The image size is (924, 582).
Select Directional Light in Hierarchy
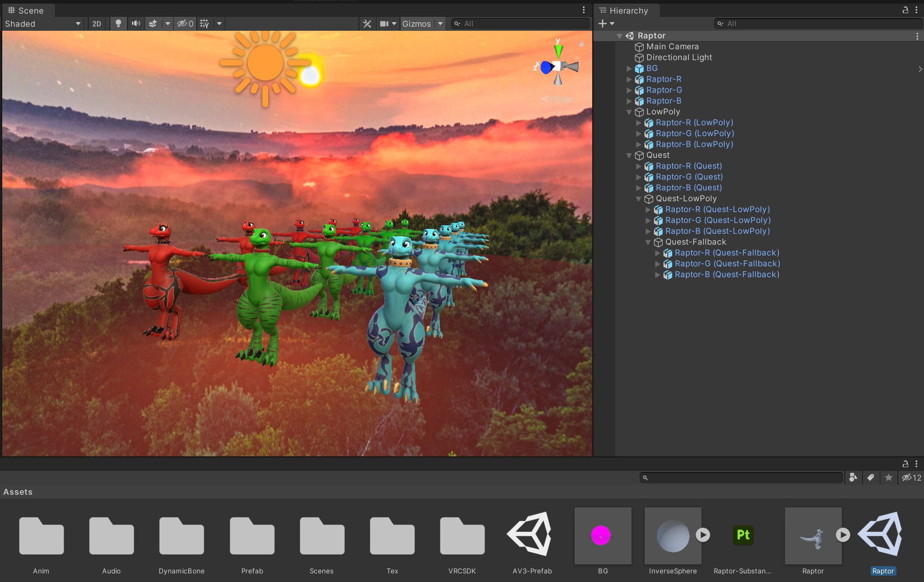[x=679, y=57]
